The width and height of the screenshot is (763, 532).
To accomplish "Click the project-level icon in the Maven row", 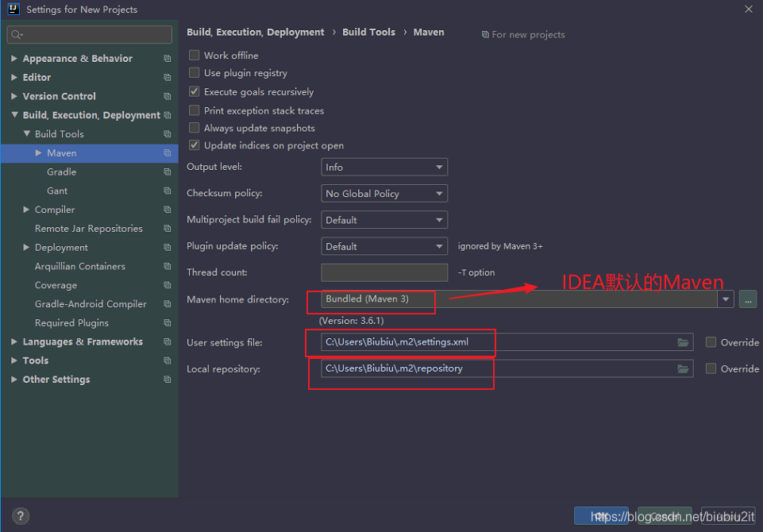I will tap(168, 152).
